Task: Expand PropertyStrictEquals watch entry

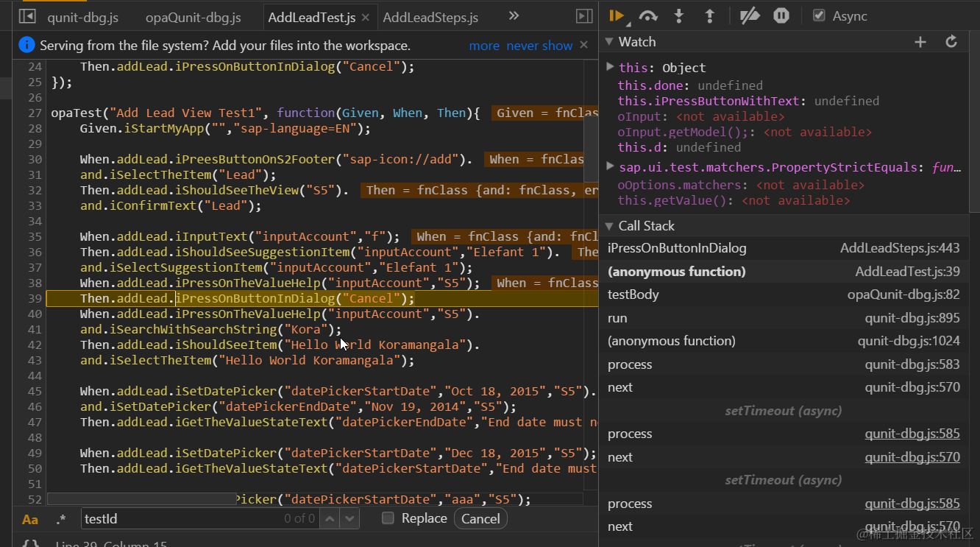Action: pos(610,167)
